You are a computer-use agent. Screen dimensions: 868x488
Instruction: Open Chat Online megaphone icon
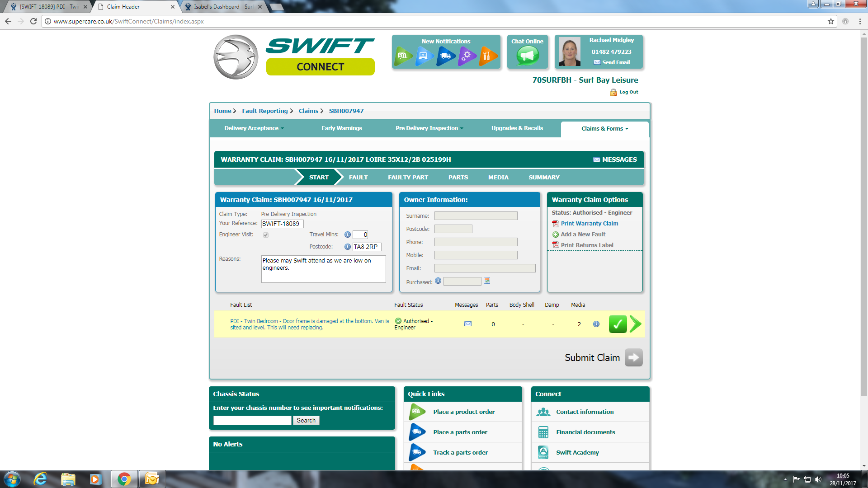coord(527,56)
